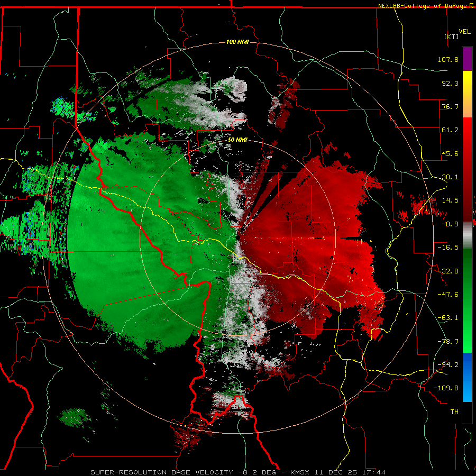Click the TH legend label
This screenshot has height=476, width=476.
[x=454, y=412]
